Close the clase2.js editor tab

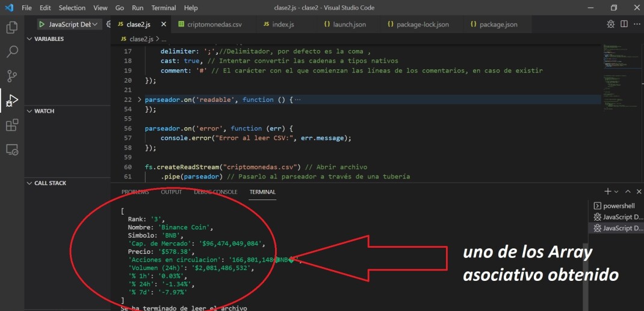(164, 24)
